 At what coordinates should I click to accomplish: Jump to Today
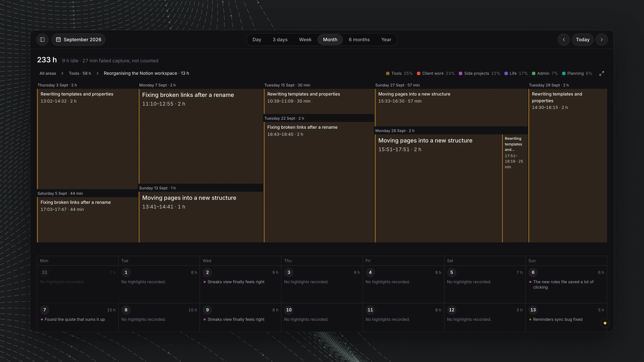[x=583, y=39]
